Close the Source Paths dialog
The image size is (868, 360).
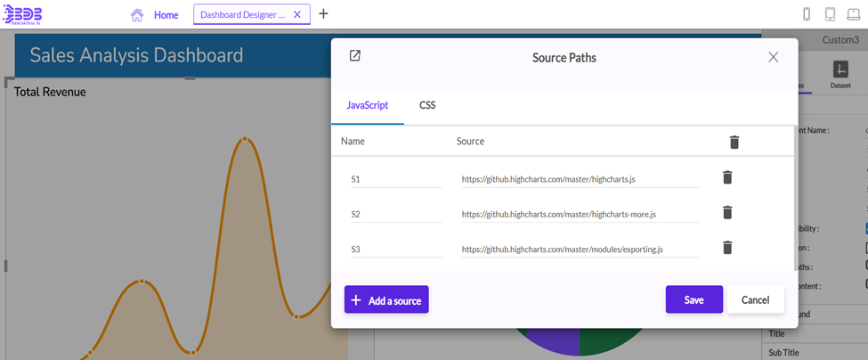pos(773,57)
